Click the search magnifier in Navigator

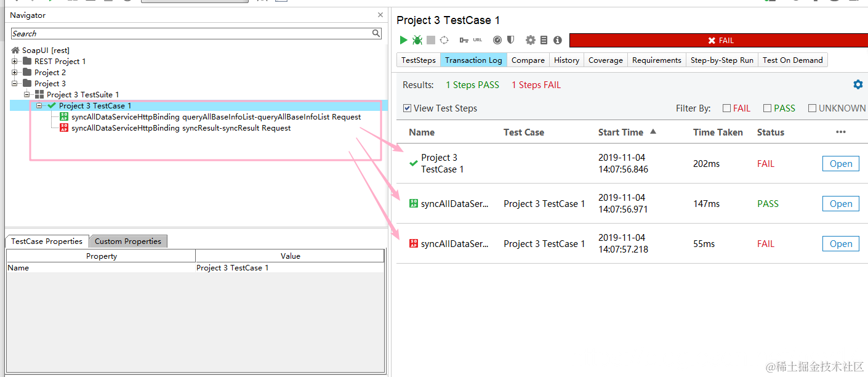(x=376, y=33)
